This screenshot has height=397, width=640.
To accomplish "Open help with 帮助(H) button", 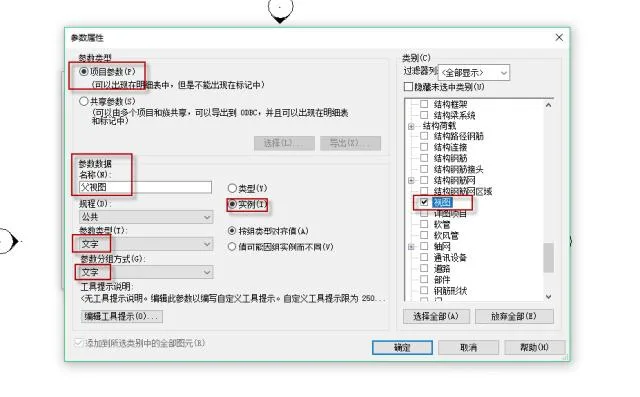I will pyautogui.click(x=534, y=347).
